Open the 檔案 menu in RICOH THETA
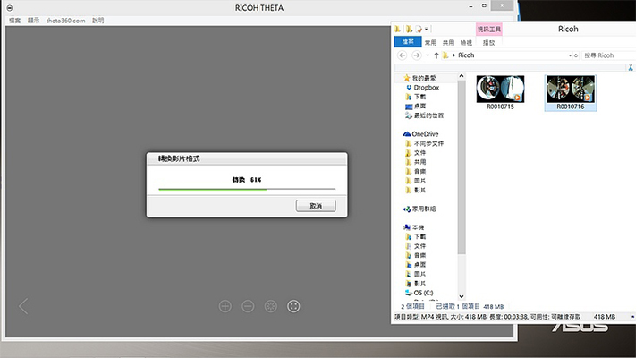The image size is (644, 358). 15,21
